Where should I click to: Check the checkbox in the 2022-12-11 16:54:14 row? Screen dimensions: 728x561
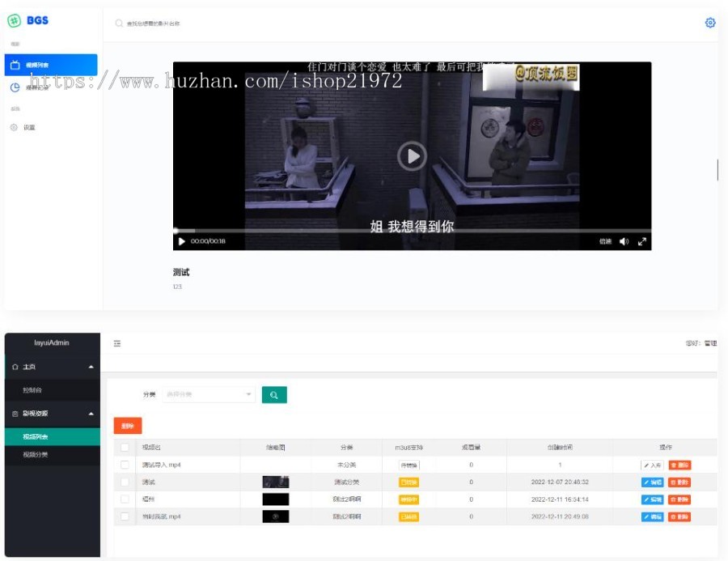pyautogui.click(x=125, y=499)
